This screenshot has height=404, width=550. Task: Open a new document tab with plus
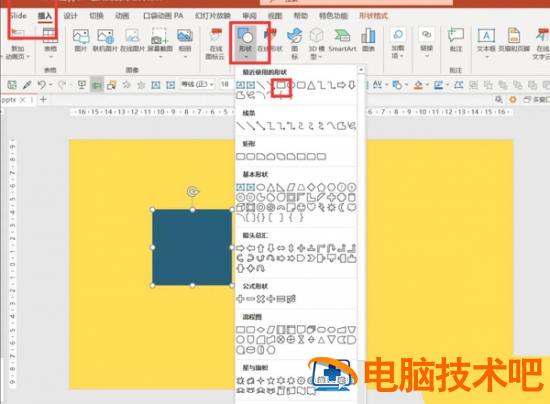(43, 100)
